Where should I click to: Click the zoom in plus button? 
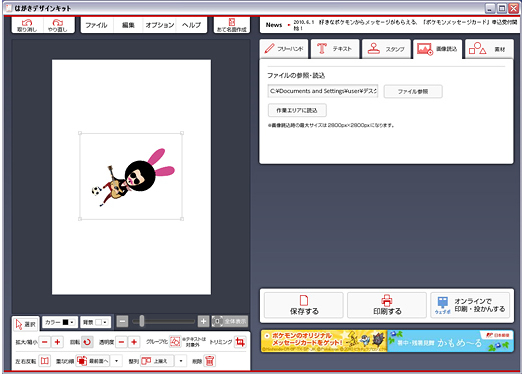(203, 322)
